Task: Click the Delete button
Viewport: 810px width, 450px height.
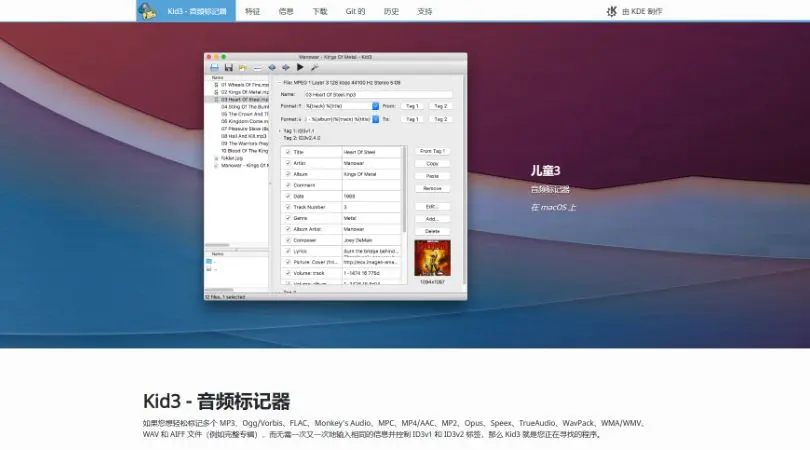Action: 432,231
